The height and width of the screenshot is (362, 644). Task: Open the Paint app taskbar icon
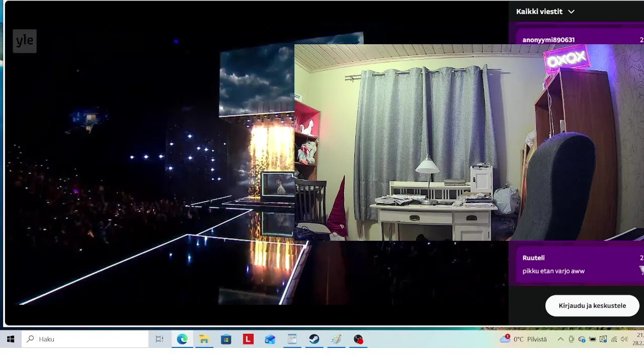point(336,339)
